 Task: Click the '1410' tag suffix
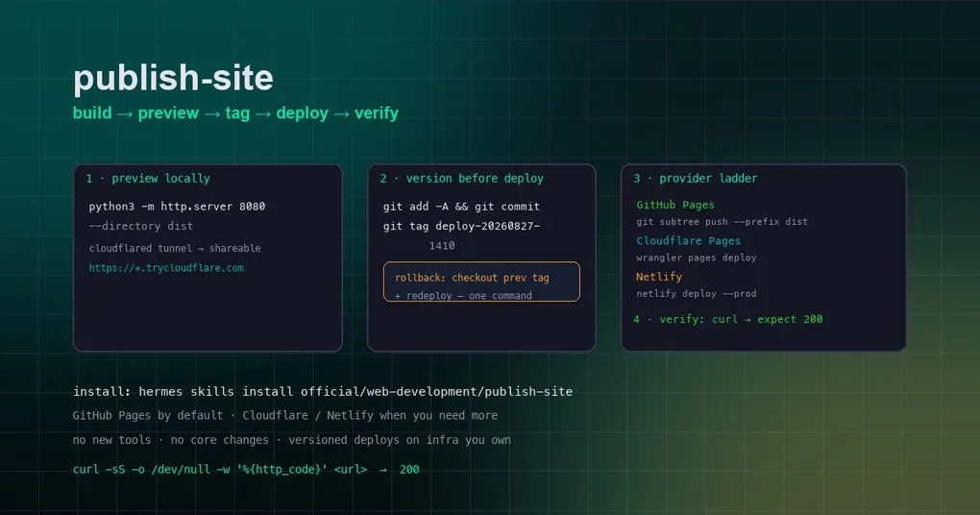click(x=442, y=246)
